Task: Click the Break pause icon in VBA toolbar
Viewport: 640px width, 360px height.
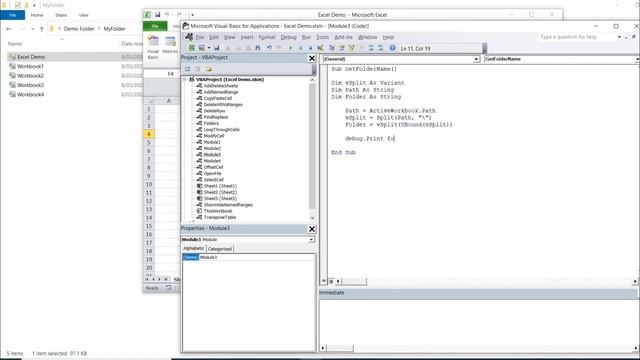Action: (x=300, y=48)
